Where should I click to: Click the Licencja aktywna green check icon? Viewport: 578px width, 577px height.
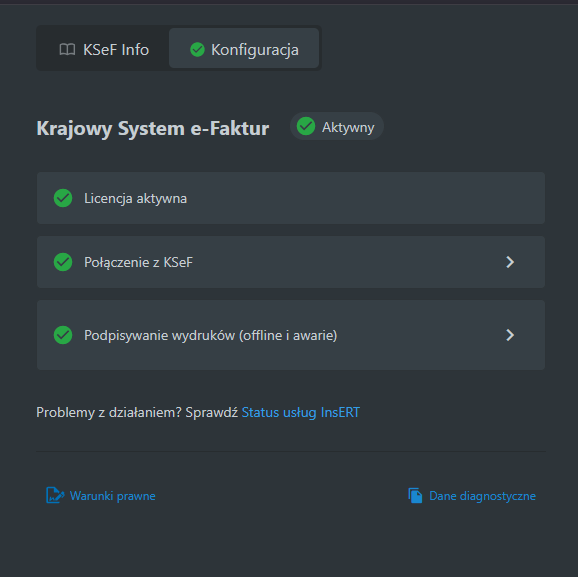[63, 198]
